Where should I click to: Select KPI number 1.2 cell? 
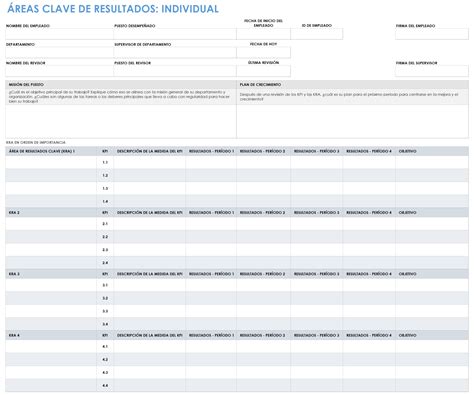[x=105, y=175]
